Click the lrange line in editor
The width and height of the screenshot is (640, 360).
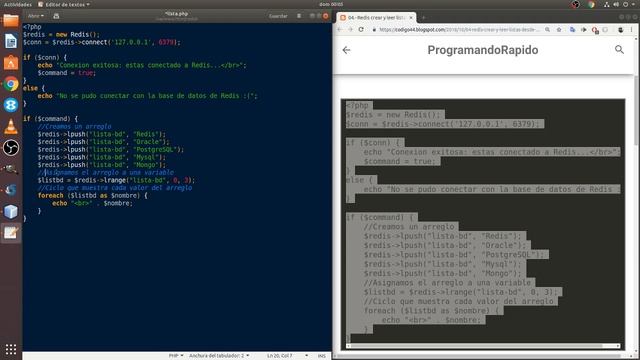click(116, 180)
